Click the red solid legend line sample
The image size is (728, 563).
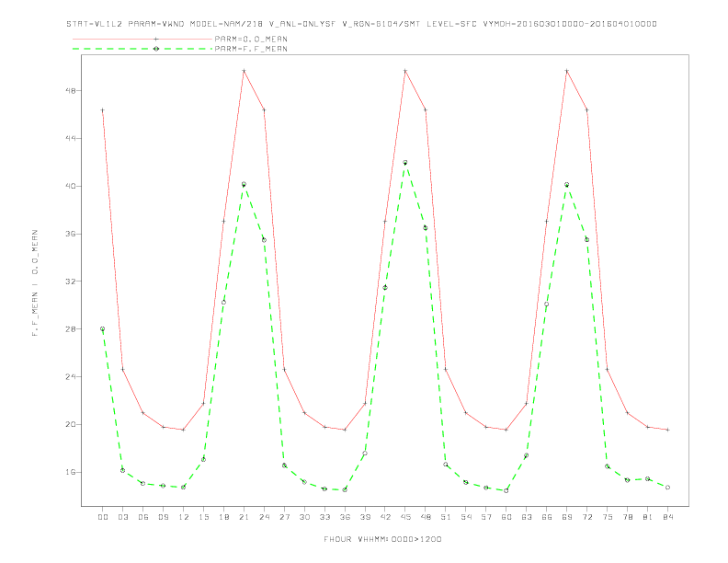(x=142, y=39)
